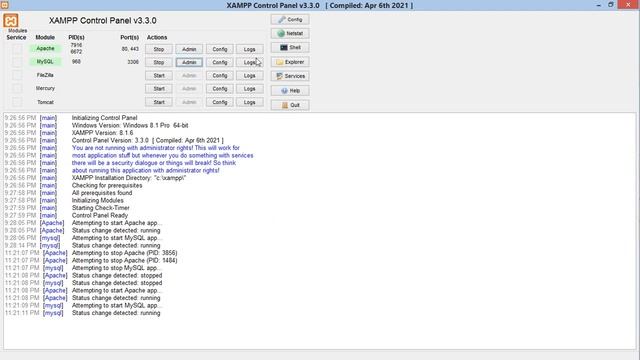View Apache Logs
This screenshot has width=640, height=360.
tap(249, 49)
